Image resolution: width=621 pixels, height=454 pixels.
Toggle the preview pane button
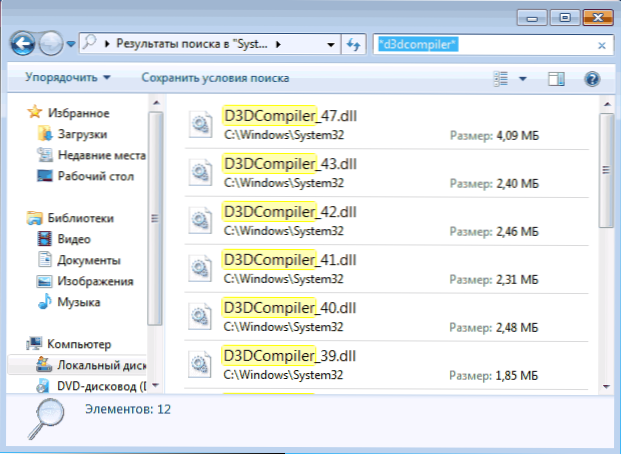tap(556, 79)
